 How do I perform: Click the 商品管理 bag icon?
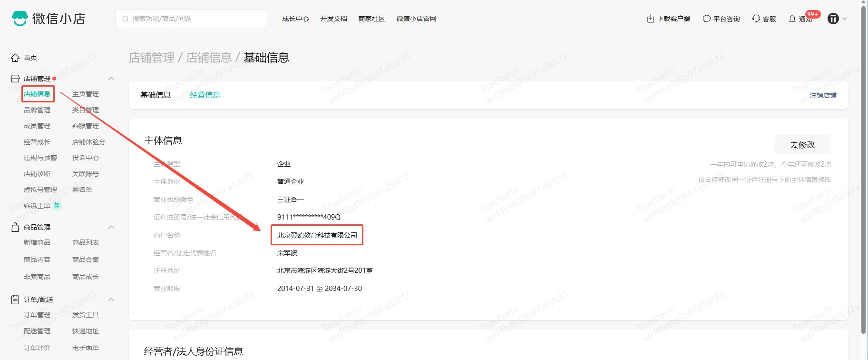[15, 227]
